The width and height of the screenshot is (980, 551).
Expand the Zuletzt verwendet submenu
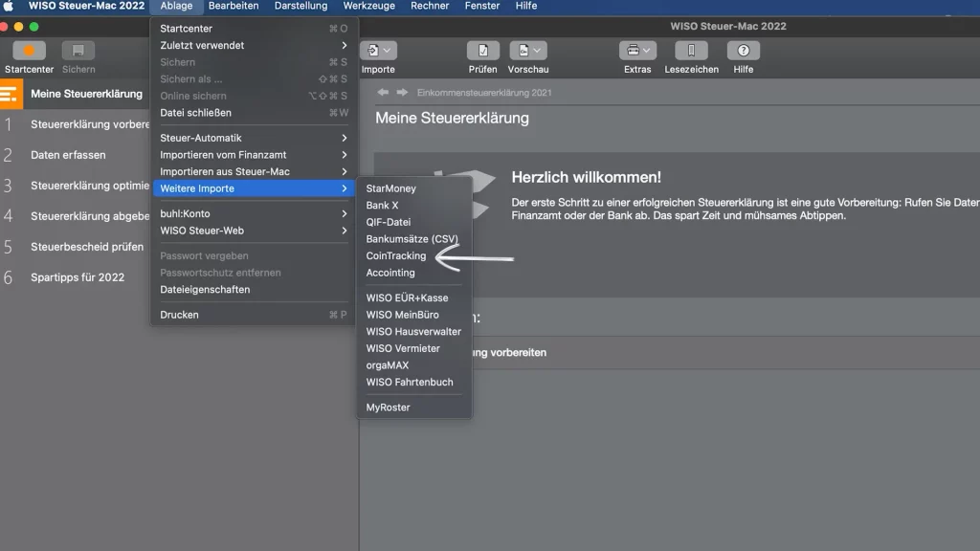tap(254, 45)
